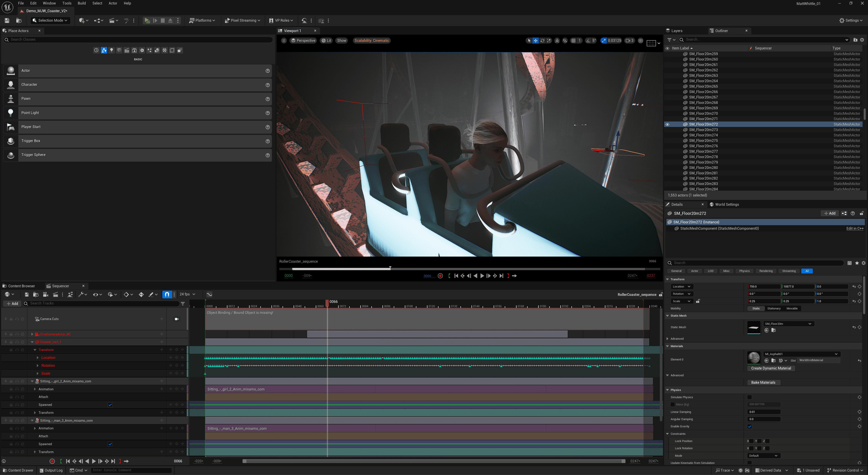Expand CineCameraActor_RC track

click(x=32, y=334)
